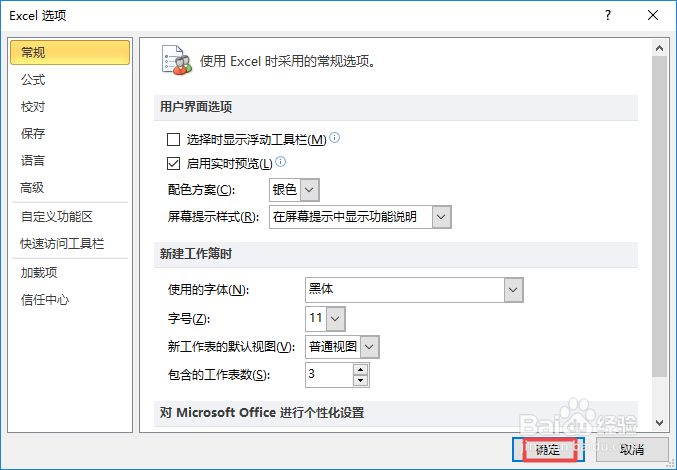This screenshot has width=677, height=470.
Task: Decrease 包含的工作表数 with down arrow
Action: [x=360, y=381]
